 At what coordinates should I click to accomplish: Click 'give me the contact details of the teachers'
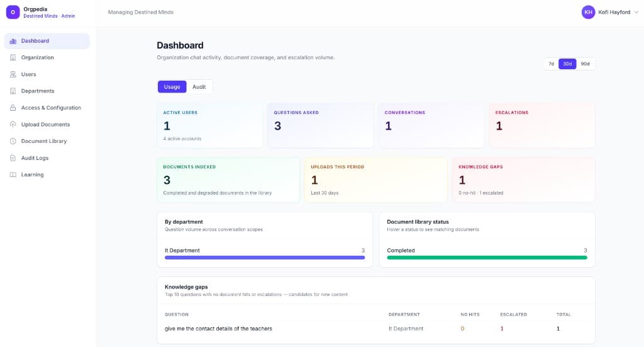coord(218,329)
